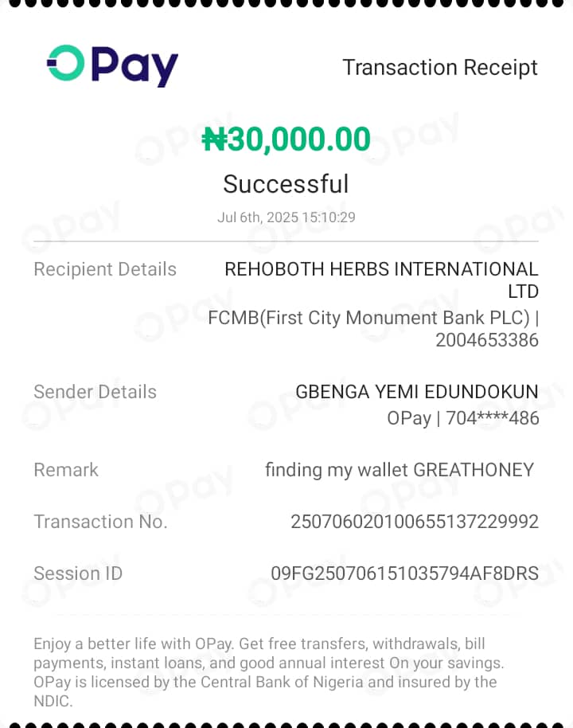The height and width of the screenshot is (728, 573).
Task: Click the Session ID label
Action: [78, 573]
